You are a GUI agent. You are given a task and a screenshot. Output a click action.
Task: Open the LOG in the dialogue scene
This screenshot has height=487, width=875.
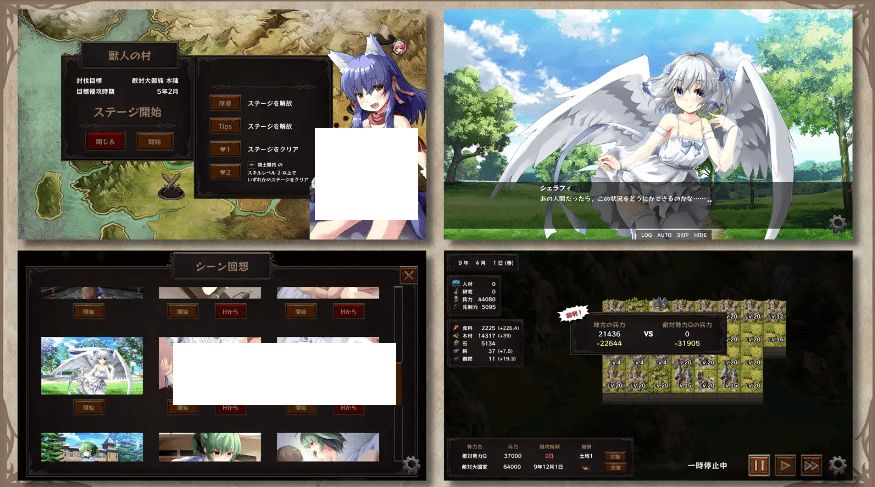pos(646,235)
